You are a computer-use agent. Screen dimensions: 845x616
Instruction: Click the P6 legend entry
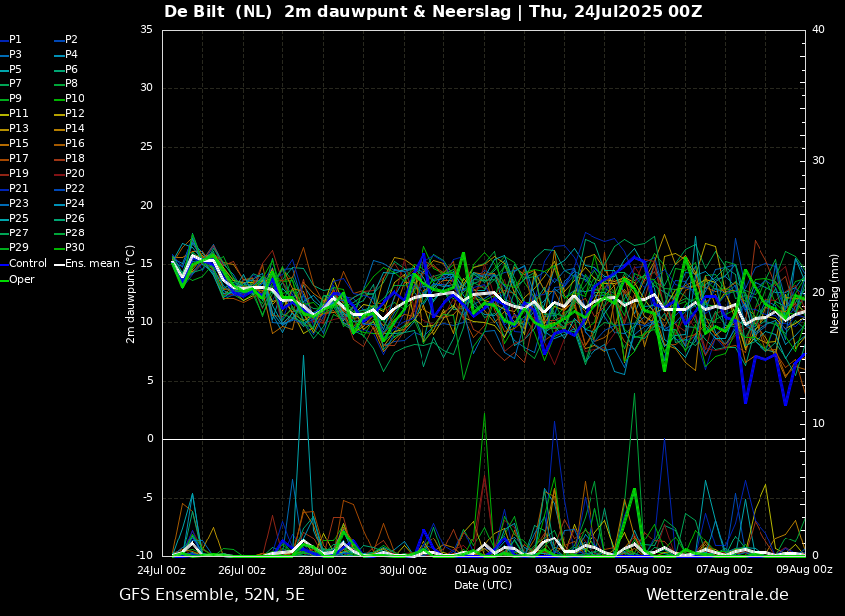(x=72, y=69)
